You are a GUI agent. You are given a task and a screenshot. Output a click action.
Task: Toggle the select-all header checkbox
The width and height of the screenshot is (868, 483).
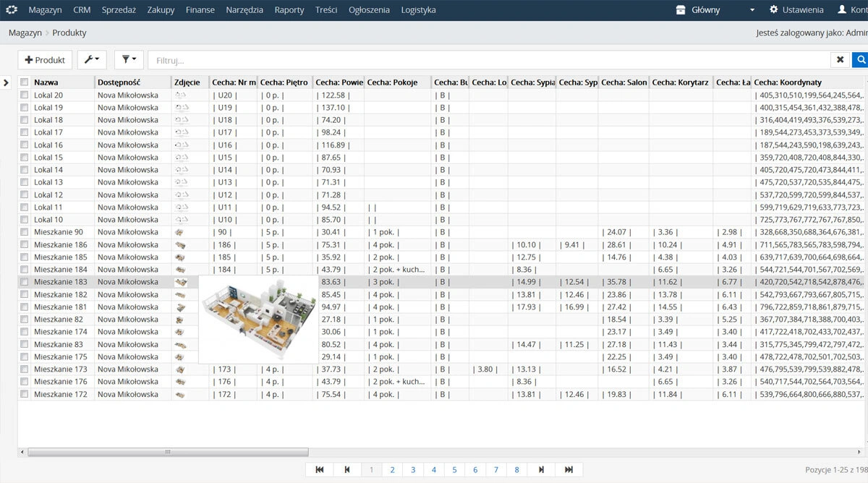pyautogui.click(x=24, y=82)
